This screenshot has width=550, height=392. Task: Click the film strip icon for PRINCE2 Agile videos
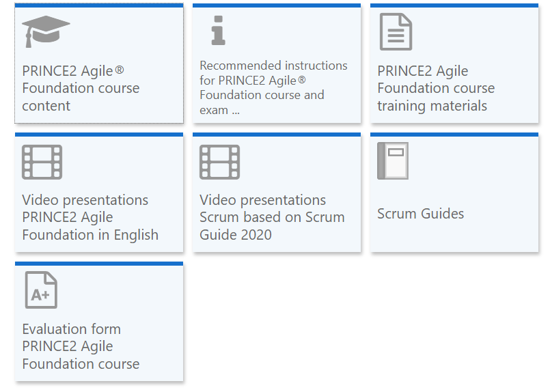tap(42, 162)
